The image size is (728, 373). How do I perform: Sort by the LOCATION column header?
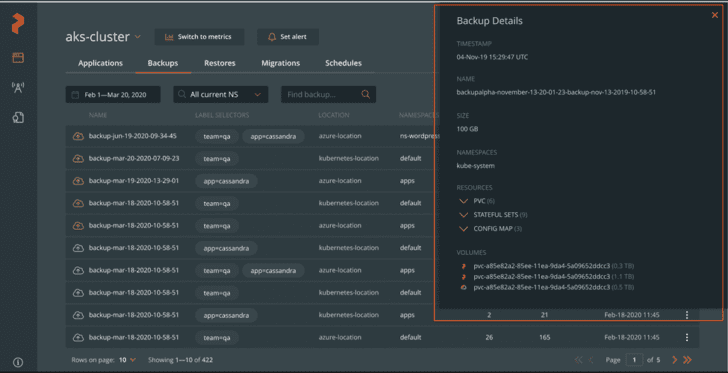click(x=334, y=115)
